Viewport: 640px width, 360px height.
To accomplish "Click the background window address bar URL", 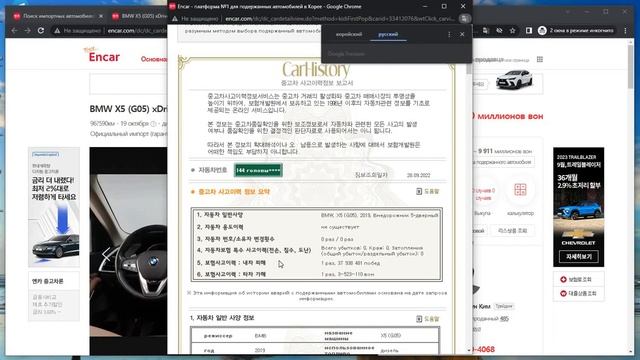I will pos(138,31).
